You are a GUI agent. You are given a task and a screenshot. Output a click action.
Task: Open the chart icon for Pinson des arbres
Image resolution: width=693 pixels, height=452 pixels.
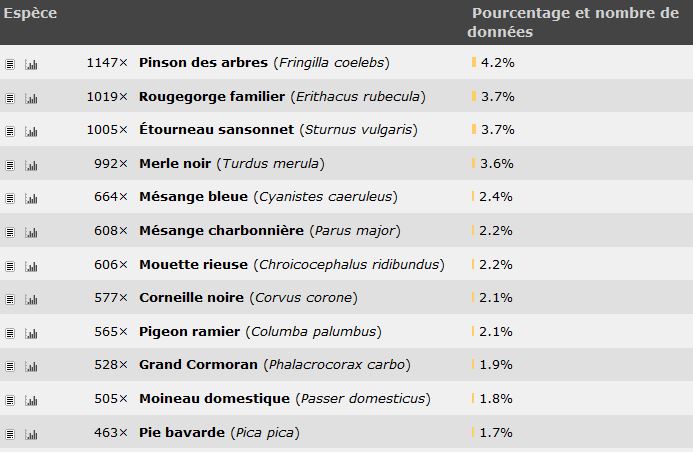(31, 65)
